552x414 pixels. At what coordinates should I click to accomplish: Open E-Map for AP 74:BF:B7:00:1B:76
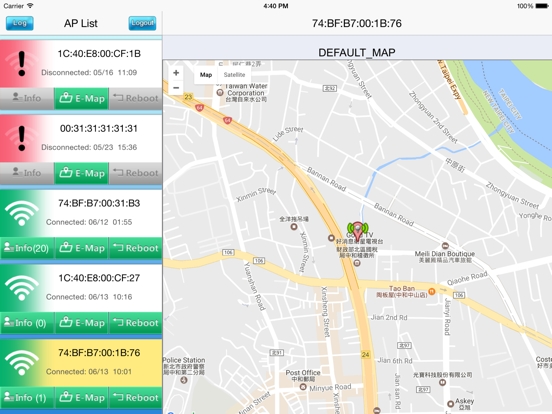[x=82, y=398]
